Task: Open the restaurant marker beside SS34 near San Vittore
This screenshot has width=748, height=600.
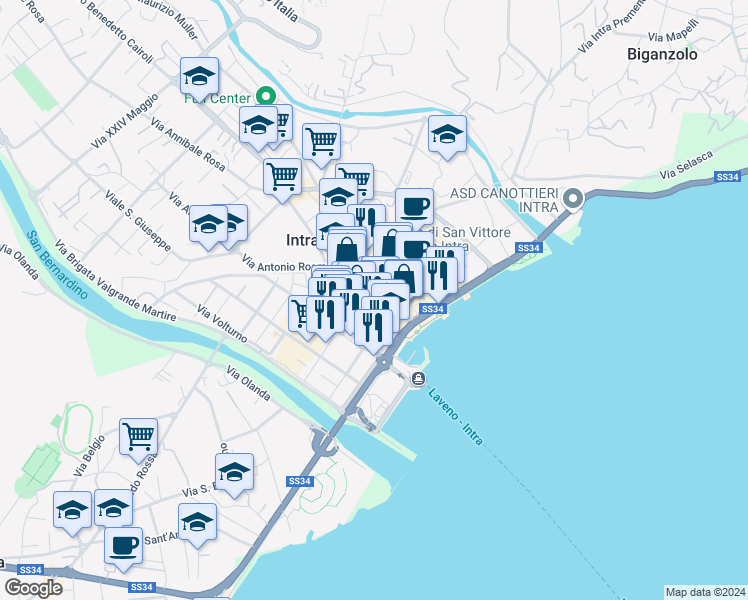Action: [439, 278]
